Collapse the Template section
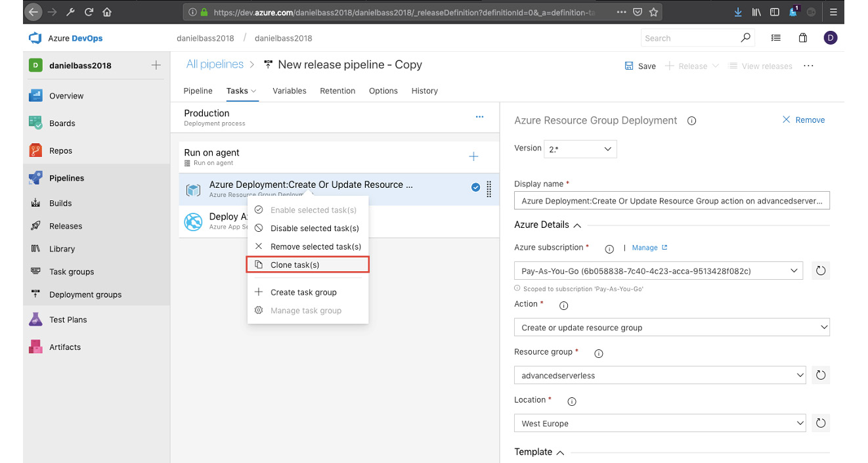The height and width of the screenshot is (463, 868). pos(561,452)
